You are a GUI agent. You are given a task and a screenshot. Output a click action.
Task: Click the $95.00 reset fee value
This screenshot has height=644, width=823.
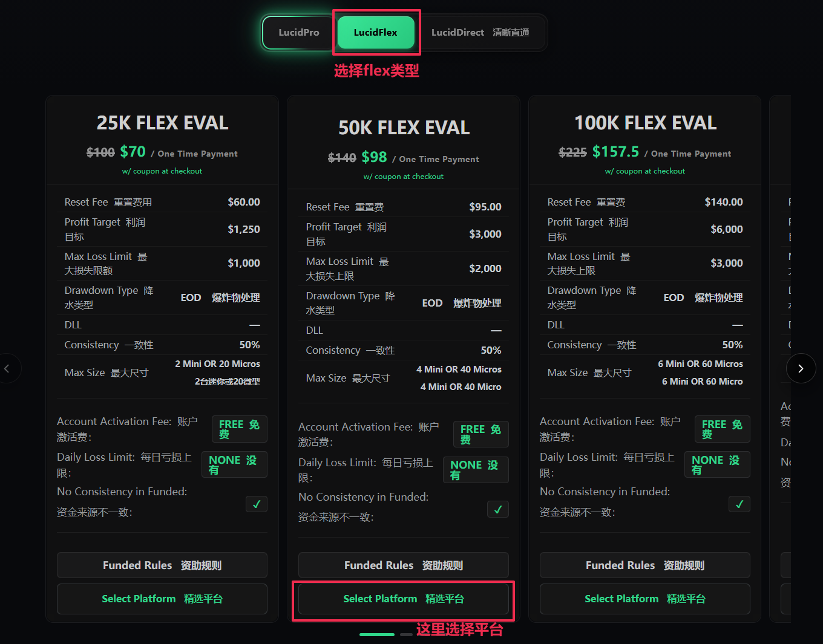[x=485, y=207]
